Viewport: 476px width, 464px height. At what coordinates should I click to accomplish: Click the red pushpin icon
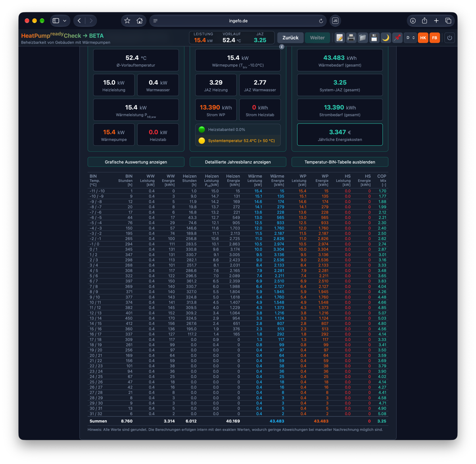point(397,38)
